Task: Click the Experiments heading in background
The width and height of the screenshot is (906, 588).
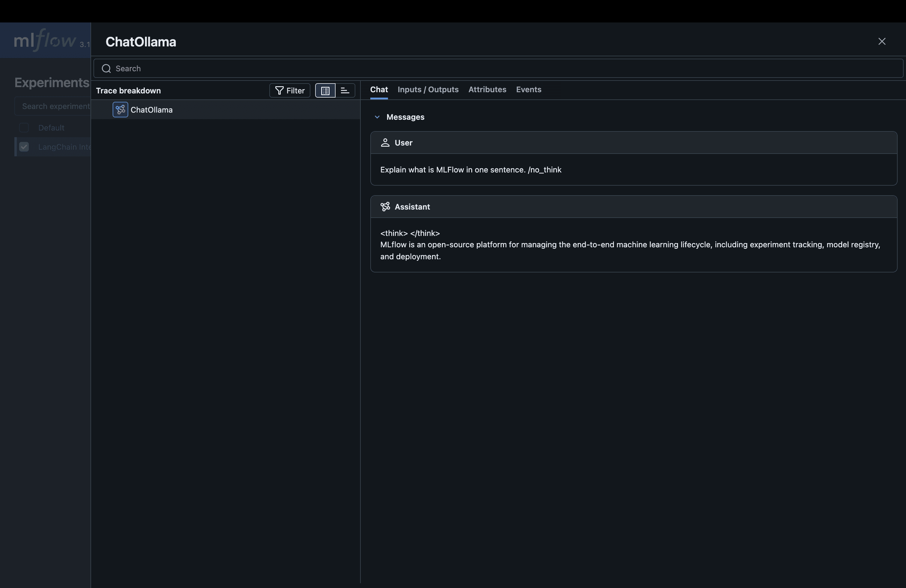Action: 52,83
